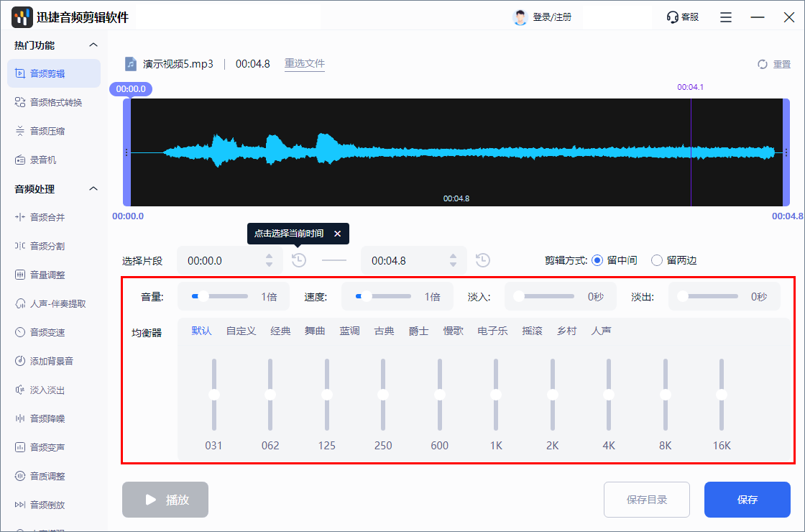805x532 pixels.
Task: Open 客服 customer service
Action: (x=682, y=17)
